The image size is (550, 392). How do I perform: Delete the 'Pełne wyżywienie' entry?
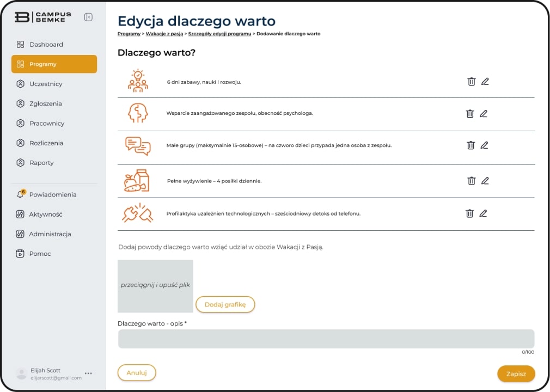click(472, 181)
